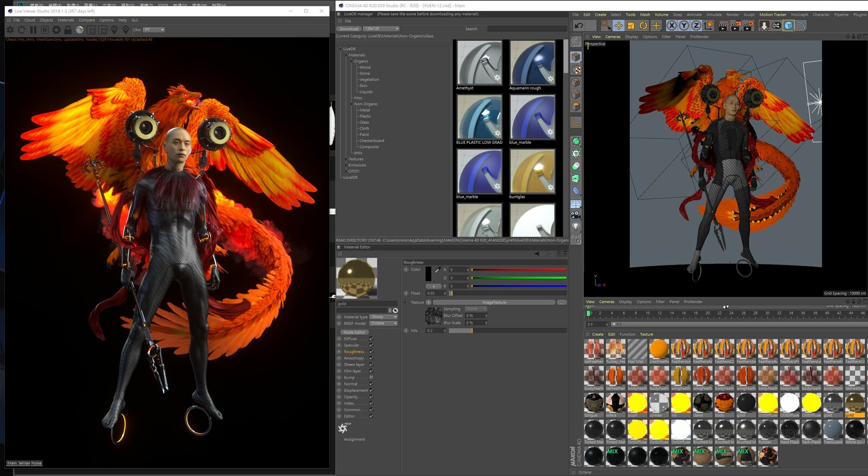868x476 pixels.
Task: Open Materials menu in Live Viewer
Action: 66,20
